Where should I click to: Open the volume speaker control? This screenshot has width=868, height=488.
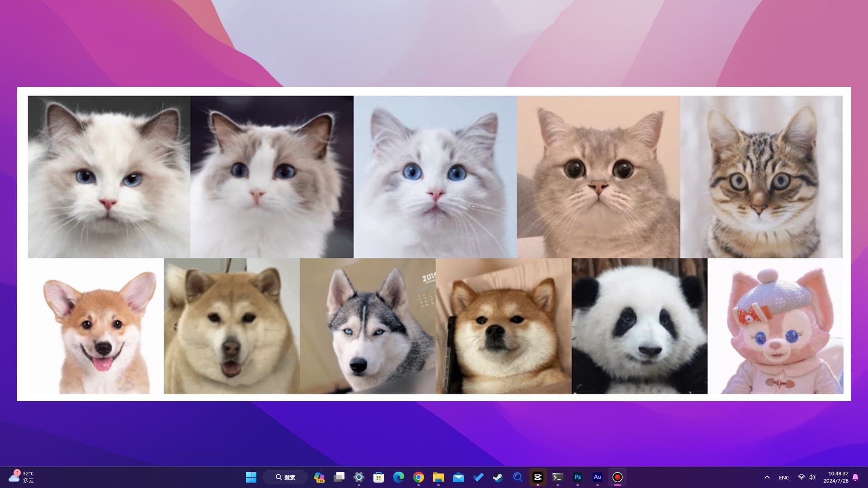[x=812, y=477]
